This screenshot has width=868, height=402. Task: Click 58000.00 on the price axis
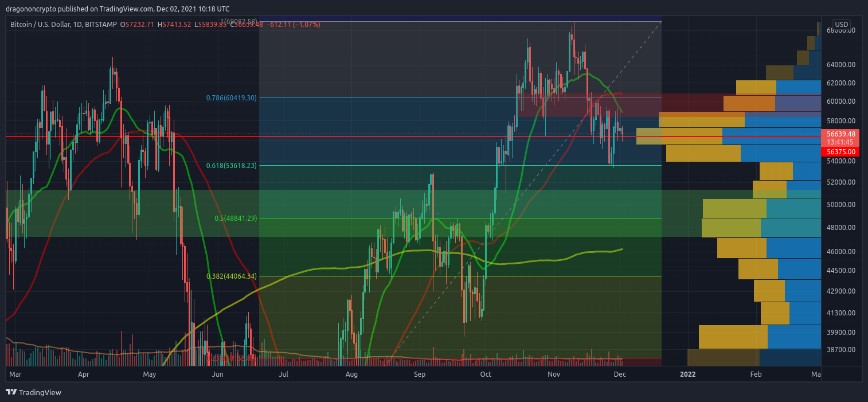click(x=840, y=120)
